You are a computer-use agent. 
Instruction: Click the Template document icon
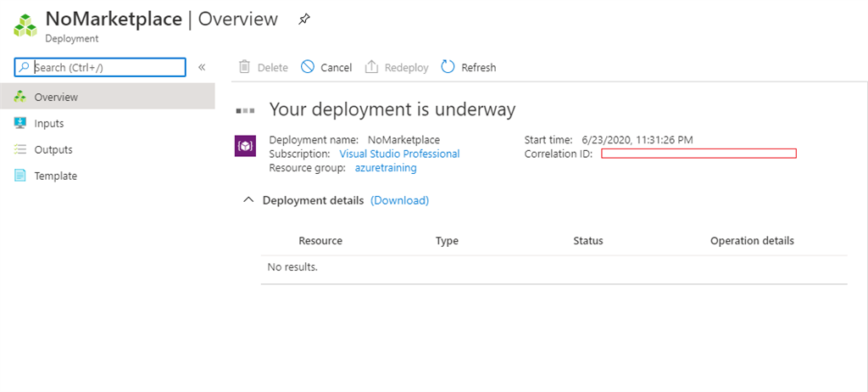pyautogui.click(x=20, y=176)
